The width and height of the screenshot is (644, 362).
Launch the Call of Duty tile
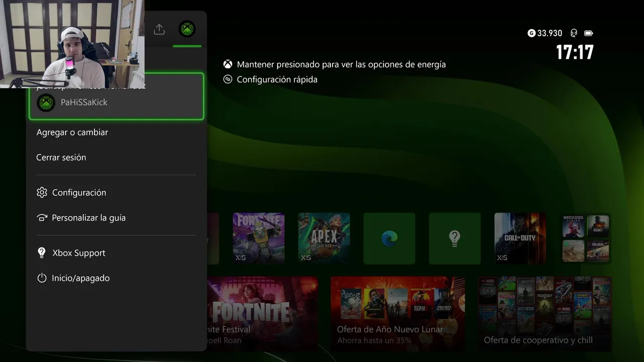(520, 238)
